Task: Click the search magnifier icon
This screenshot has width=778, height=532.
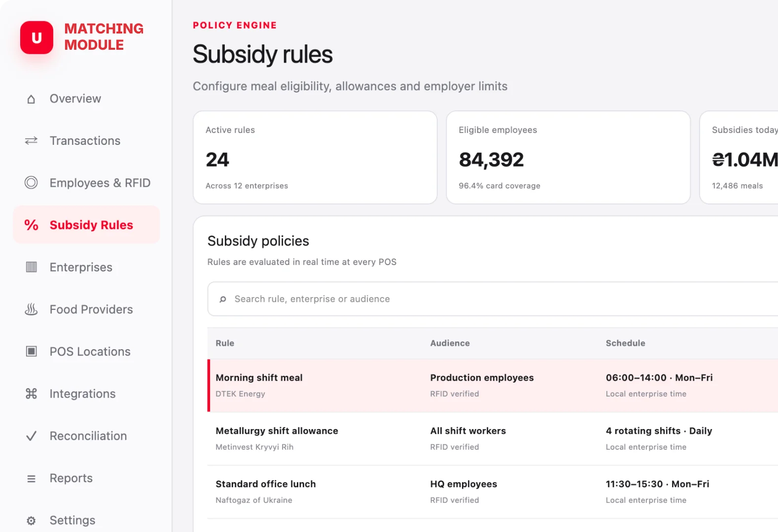Action: [223, 299]
